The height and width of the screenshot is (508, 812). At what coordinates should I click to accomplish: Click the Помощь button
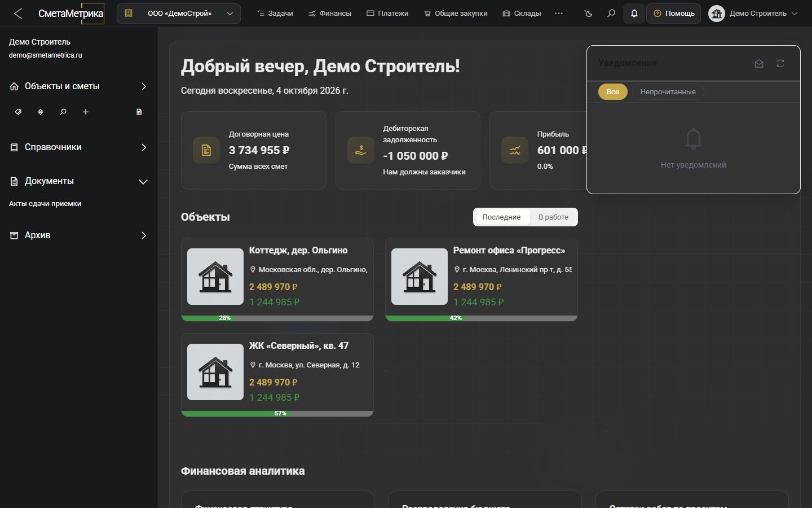[x=674, y=14]
